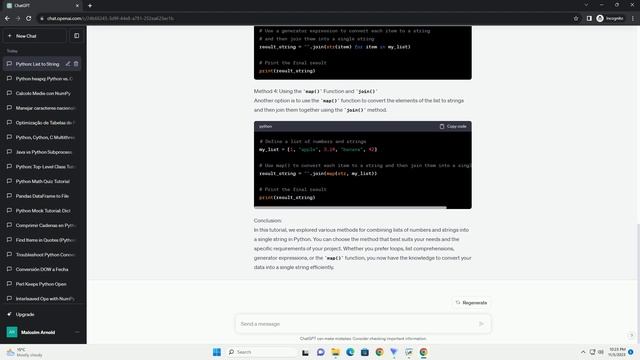
Task: Open Microsoft Store from the taskbar
Action: (x=364, y=352)
